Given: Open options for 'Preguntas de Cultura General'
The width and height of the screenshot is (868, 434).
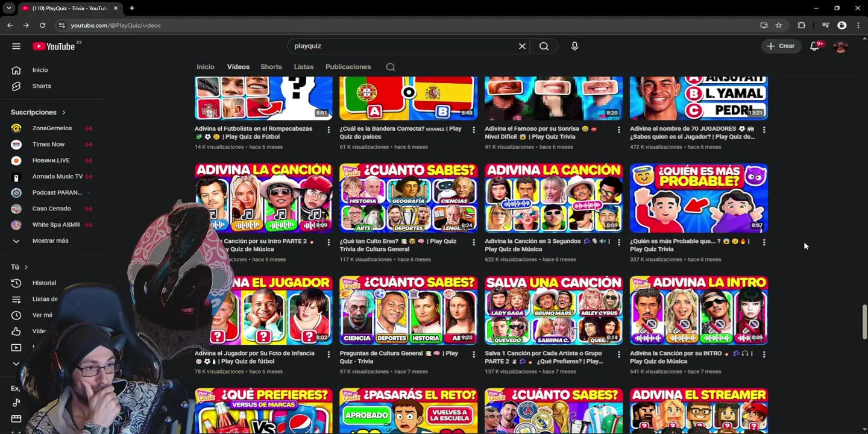Looking at the screenshot, I should click(474, 354).
